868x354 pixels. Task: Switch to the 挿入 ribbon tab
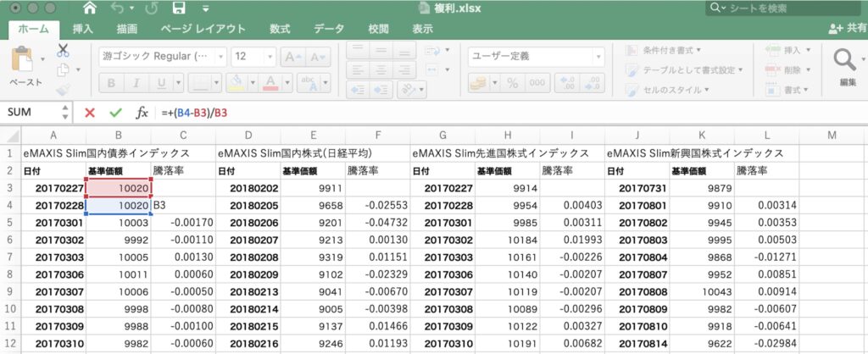83,30
